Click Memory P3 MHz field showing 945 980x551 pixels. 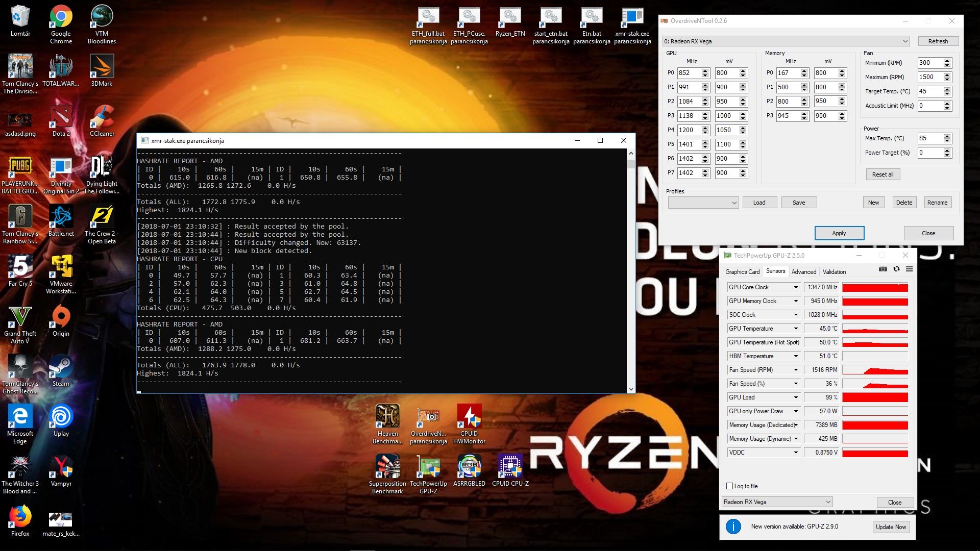coord(788,116)
